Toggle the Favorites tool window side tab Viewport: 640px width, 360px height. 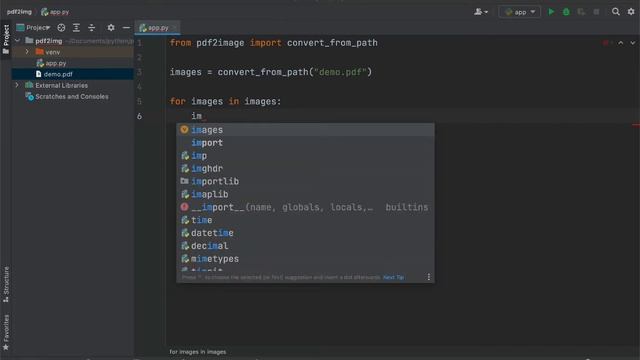pyautogui.click(x=6, y=332)
